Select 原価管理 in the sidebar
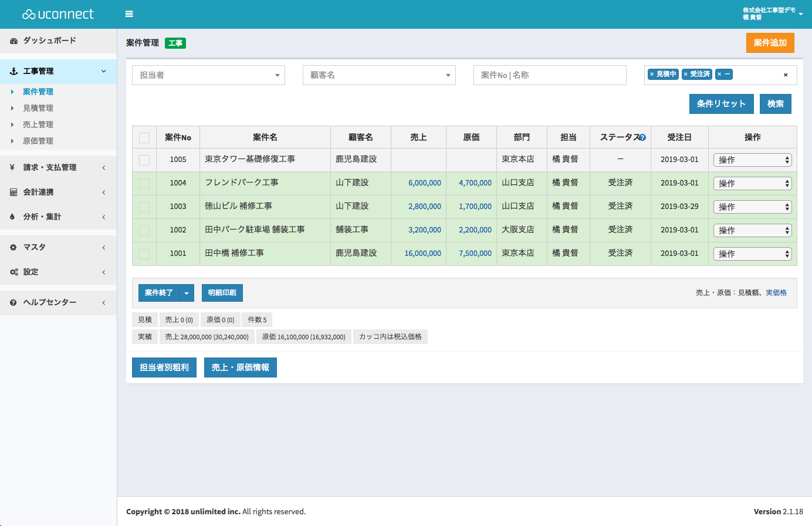This screenshot has height=526, width=812. coord(38,141)
